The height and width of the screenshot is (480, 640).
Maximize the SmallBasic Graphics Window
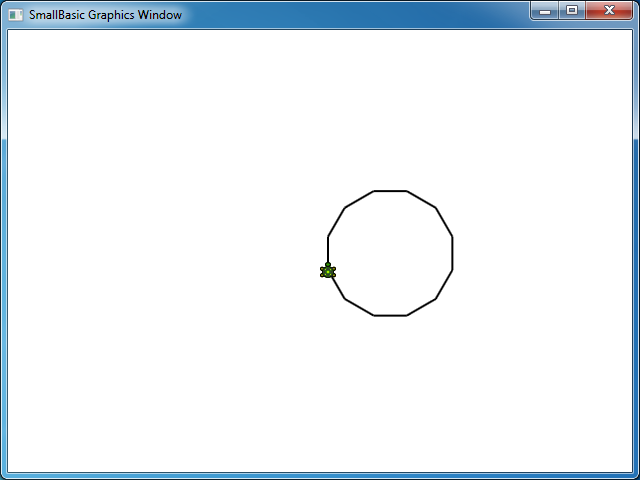pyautogui.click(x=572, y=11)
